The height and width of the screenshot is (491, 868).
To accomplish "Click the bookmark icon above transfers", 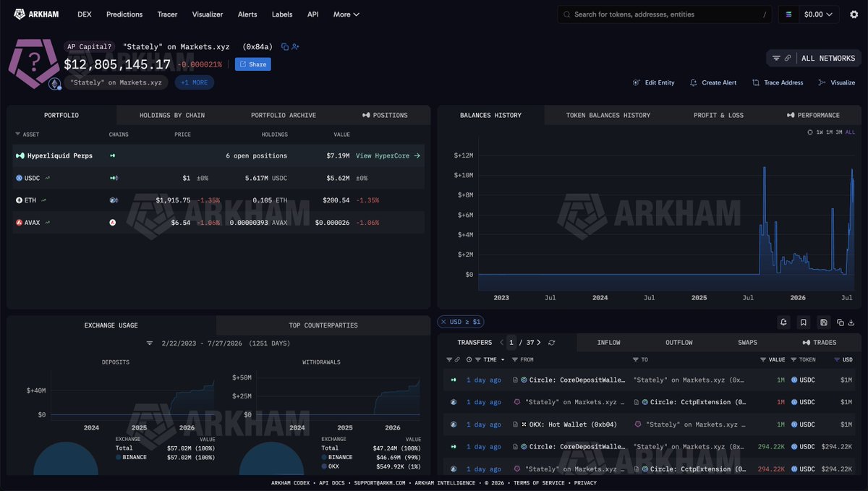I will 803,322.
